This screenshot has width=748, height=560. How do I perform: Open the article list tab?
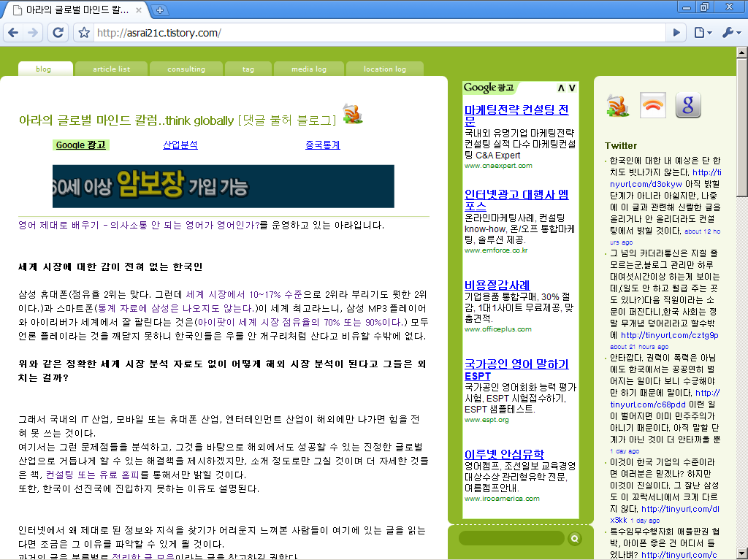tap(112, 69)
